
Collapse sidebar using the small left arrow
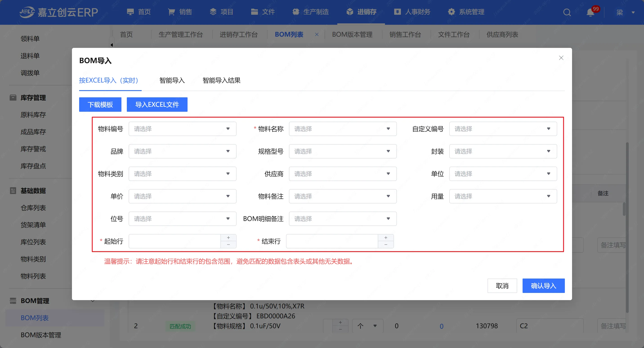(112, 45)
